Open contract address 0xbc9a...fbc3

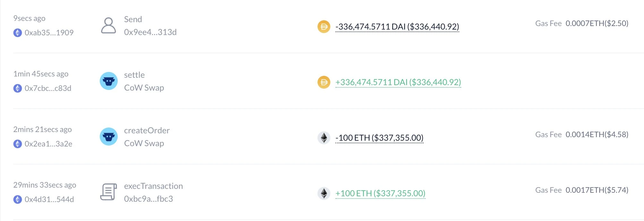[x=148, y=199]
